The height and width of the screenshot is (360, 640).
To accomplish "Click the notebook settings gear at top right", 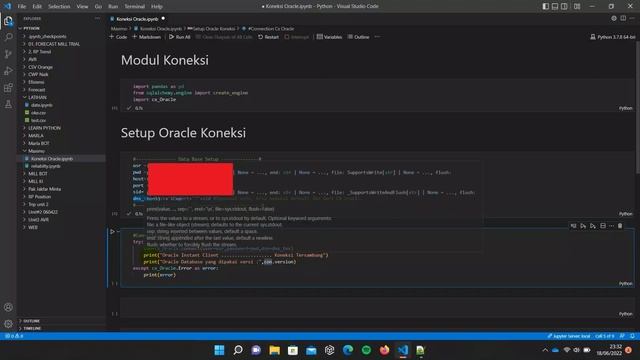I will (x=614, y=18).
